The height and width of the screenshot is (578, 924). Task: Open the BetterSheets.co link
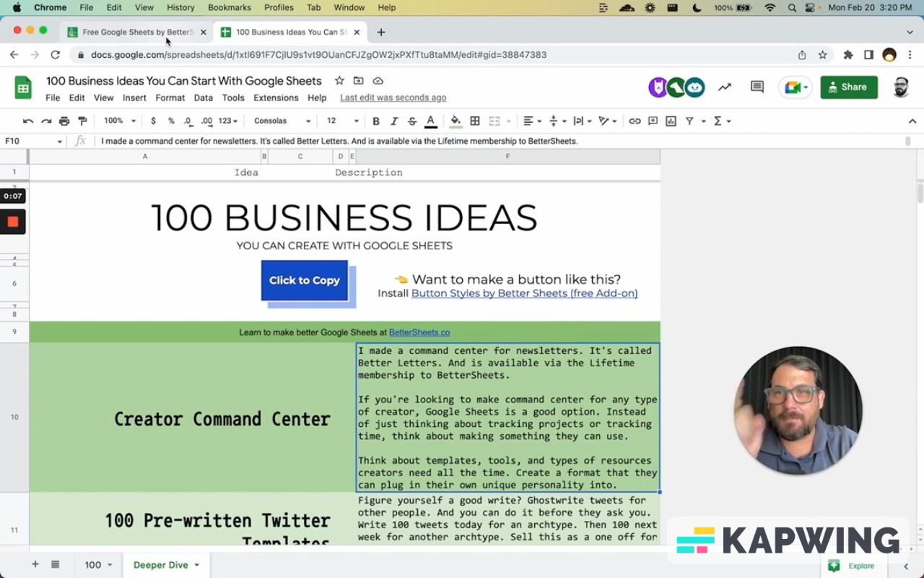point(419,332)
